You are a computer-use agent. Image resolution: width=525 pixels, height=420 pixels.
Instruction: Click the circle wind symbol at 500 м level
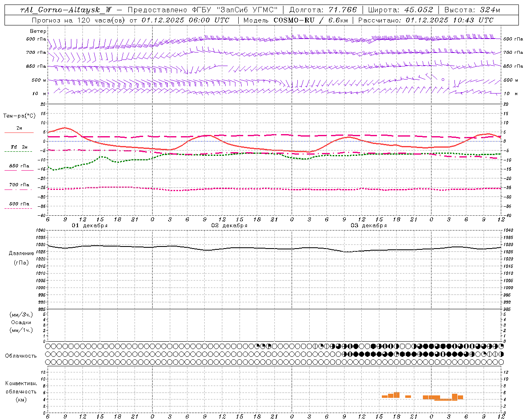[443, 80]
